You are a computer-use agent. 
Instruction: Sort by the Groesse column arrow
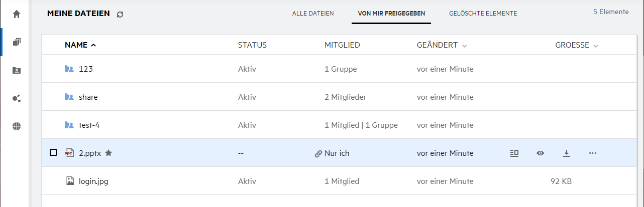pyautogui.click(x=596, y=46)
